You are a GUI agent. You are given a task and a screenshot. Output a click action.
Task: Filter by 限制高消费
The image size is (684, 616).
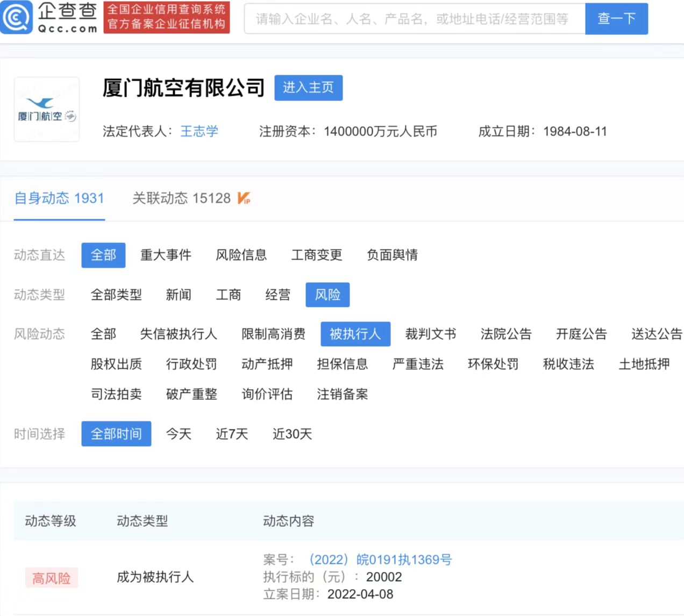[273, 334]
